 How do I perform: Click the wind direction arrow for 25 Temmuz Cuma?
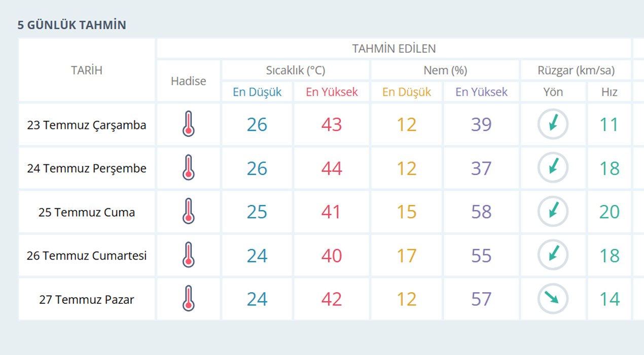pyautogui.click(x=553, y=211)
